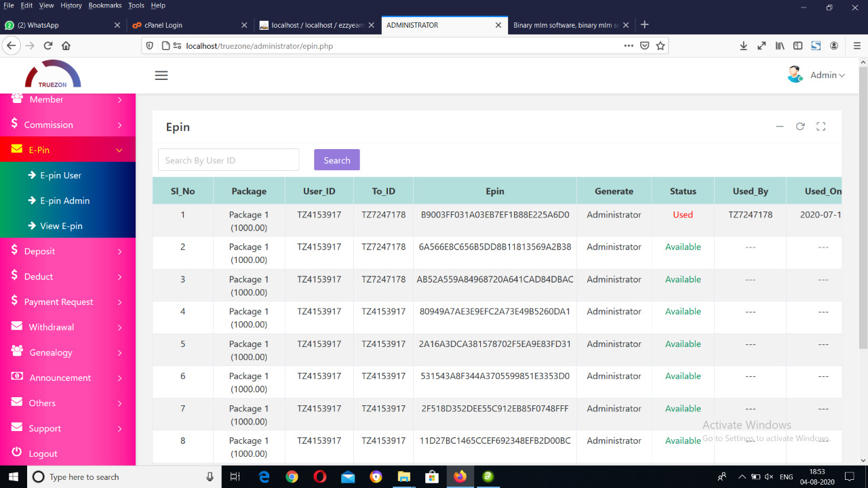Open E-pin Admin page
Viewport: 868px width, 488px height.
coord(64,201)
